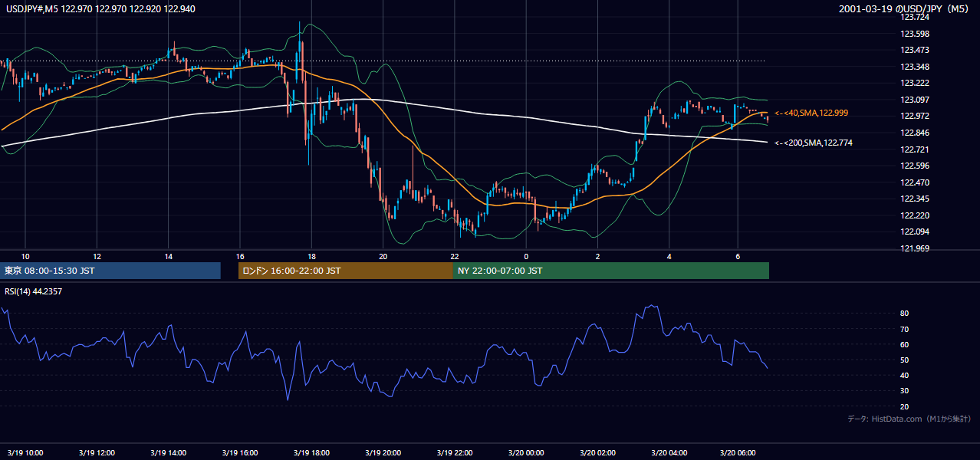Select the NY 22:00-07:00 JST session bar
The height and width of the screenshot is (460, 980).
(x=611, y=271)
